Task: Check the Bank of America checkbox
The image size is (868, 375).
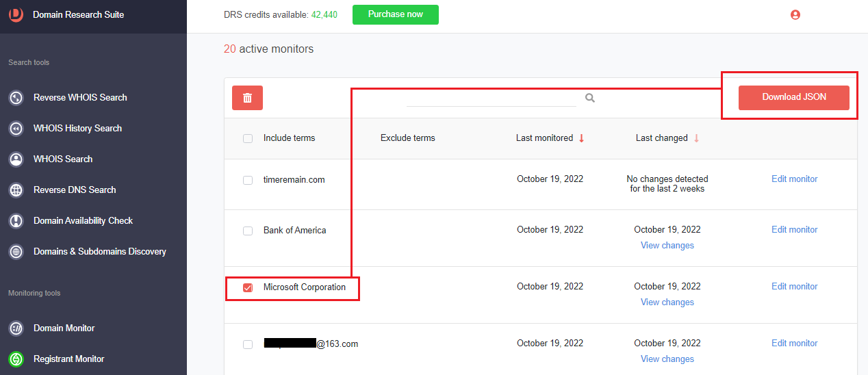Action: (248, 231)
